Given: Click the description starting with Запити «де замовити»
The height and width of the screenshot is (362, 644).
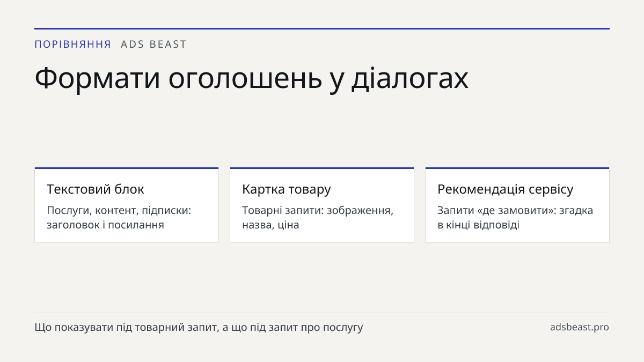Looking at the screenshot, I should click(515, 217).
